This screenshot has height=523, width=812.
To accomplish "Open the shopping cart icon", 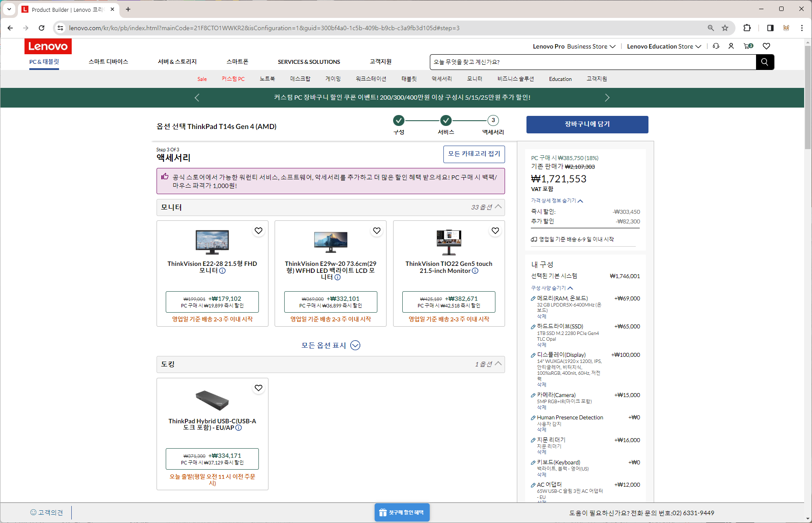I will click(748, 46).
